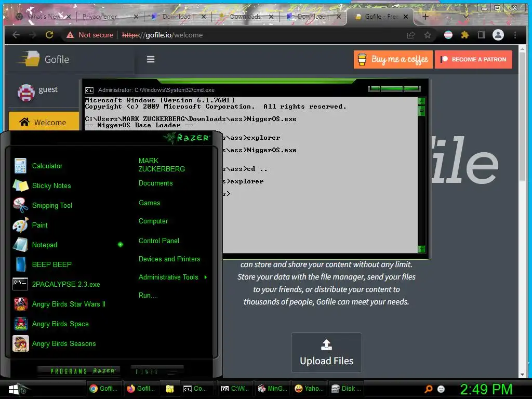This screenshot has height=399, width=532.
Task: Toggle the Gofile hamburger sidebar menu
Action: tap(151, 59)
